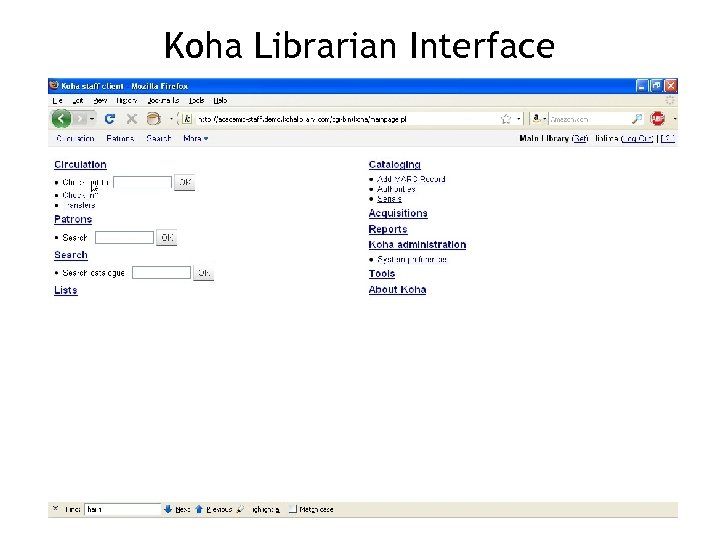Open the Reports link

[388, 229]
